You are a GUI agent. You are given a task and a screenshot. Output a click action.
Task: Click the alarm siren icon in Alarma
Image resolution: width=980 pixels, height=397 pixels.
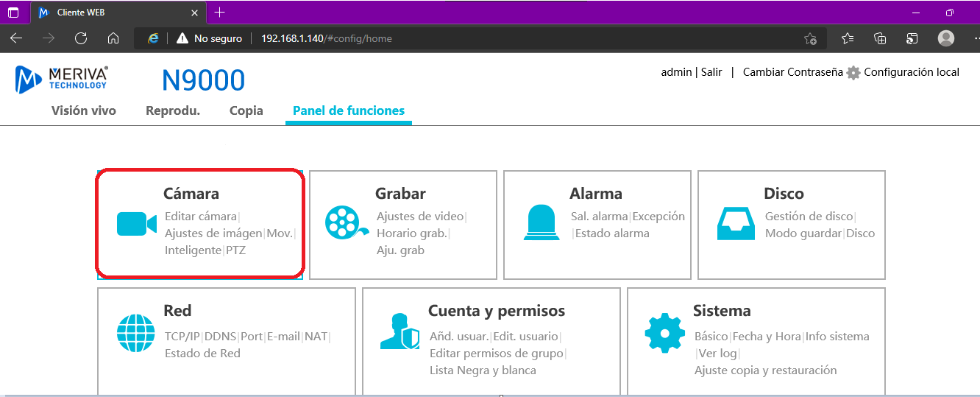tap(541, 223)
